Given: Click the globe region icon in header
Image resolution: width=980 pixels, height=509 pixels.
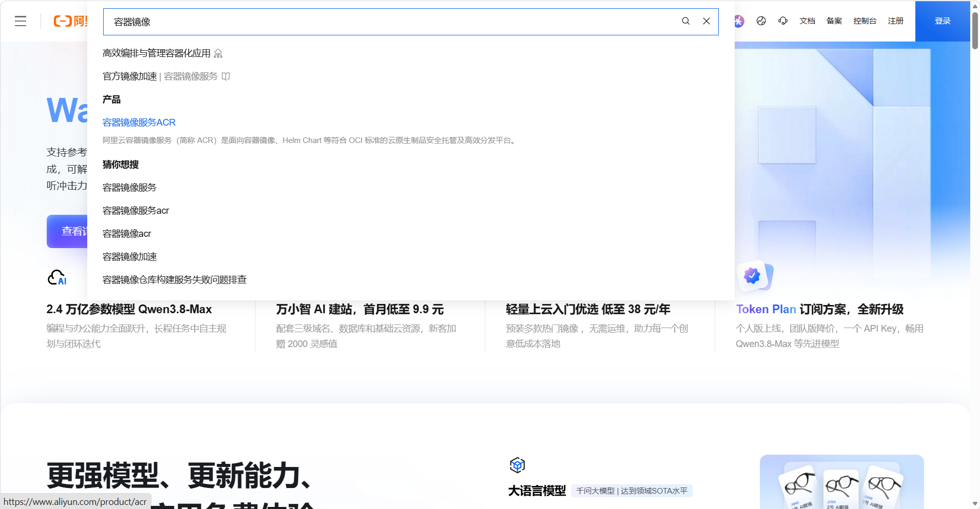Looking at the screenshot, I should coord(761,21).
